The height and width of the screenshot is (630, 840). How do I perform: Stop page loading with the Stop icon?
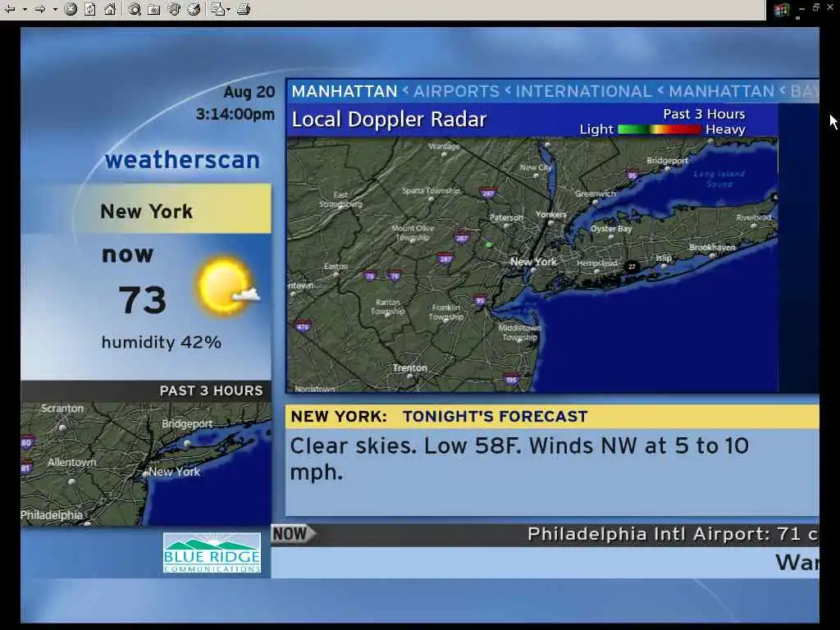pos(71,9)
